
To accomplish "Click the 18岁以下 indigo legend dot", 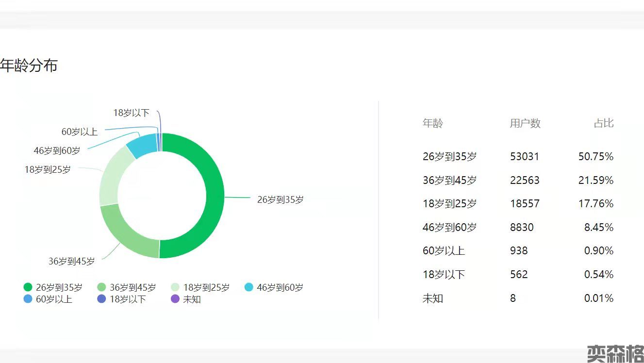I will pos(102,299).
